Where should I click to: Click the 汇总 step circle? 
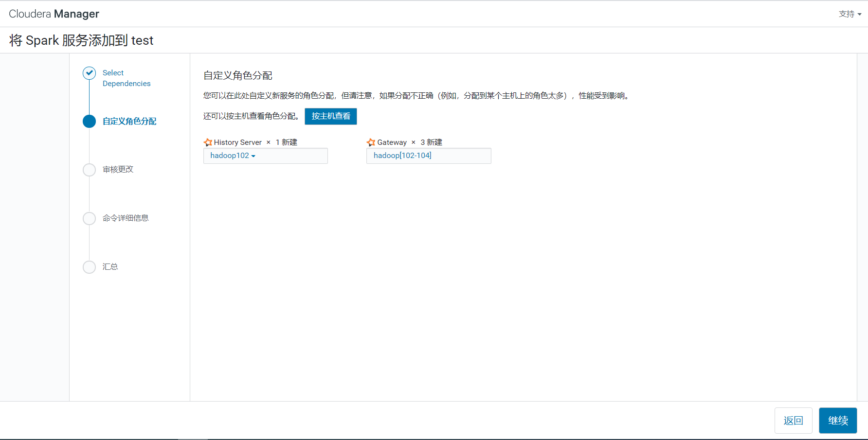point(90,267)
